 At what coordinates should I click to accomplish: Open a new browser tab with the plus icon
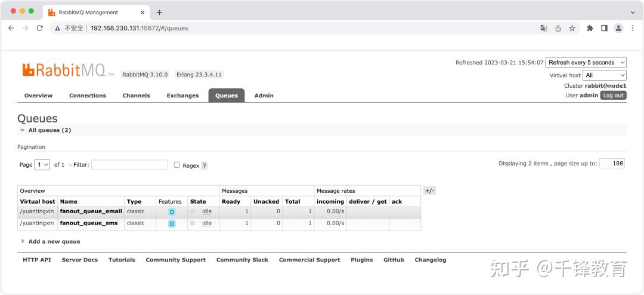159,12
